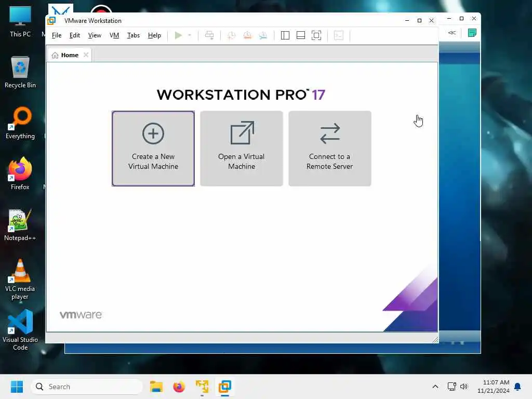
Task: Click the window resize grip corner
Action: 435,340
